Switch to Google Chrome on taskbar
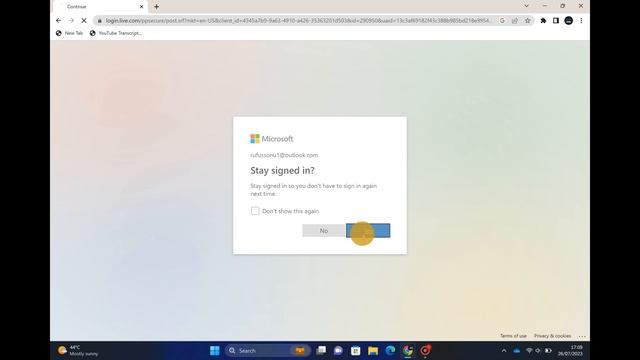The height and width of the screenshot is (360, 640). (x=408, y=351)
